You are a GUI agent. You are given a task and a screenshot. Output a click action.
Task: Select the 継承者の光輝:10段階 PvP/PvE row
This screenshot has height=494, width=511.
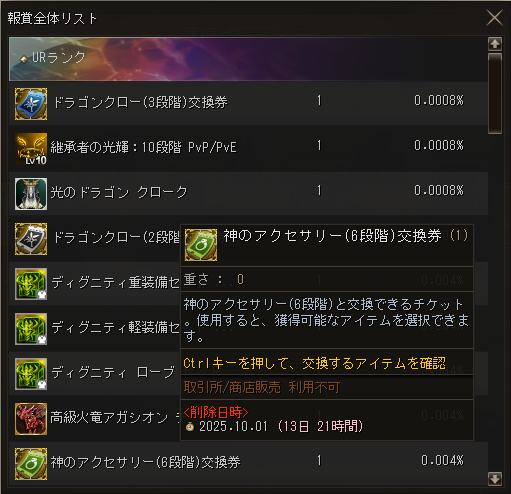248,149
